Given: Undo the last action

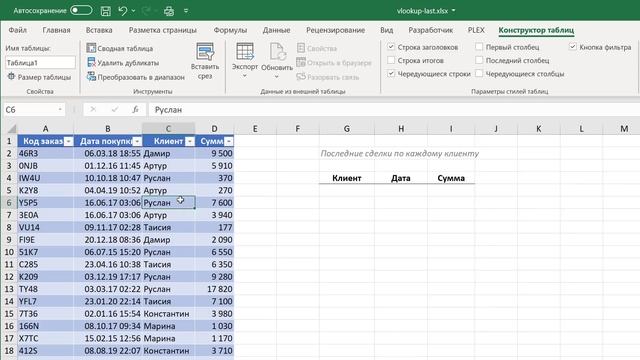Looking at the screenshot, I should (122, 11).
